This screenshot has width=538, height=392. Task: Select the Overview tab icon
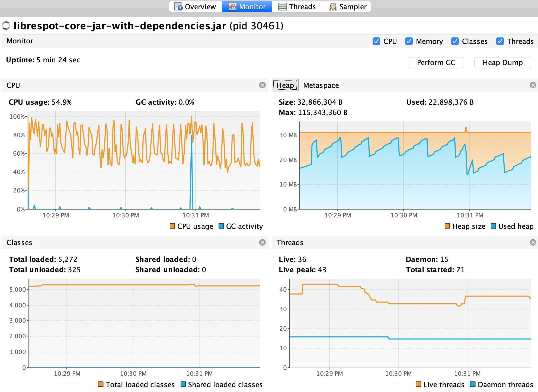pos(179,6)
